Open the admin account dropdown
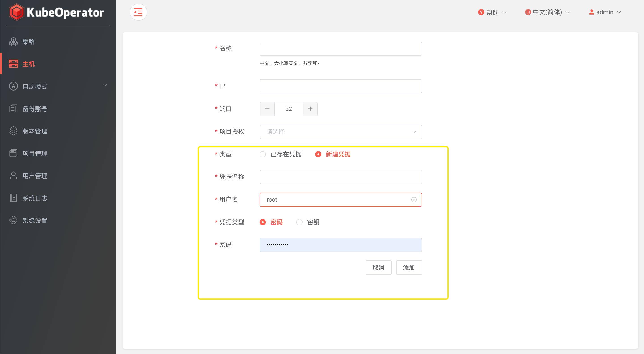The image size is (644, 354). coord(605,12)
